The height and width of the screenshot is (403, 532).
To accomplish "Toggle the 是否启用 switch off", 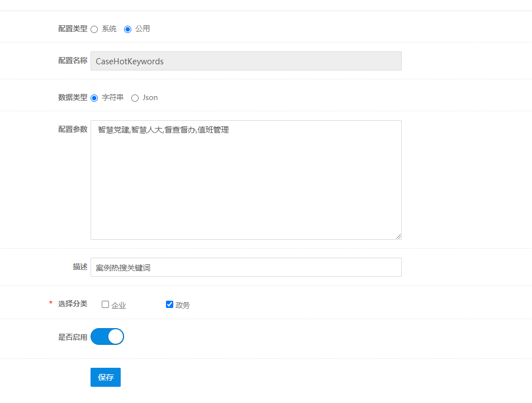I will click(x=107, y=336).
